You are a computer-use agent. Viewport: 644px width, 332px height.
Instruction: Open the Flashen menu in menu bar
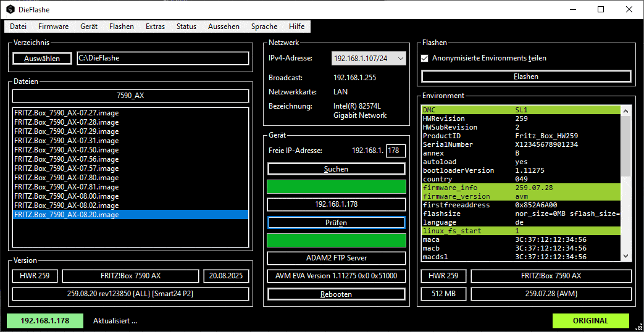click(121, 27)
